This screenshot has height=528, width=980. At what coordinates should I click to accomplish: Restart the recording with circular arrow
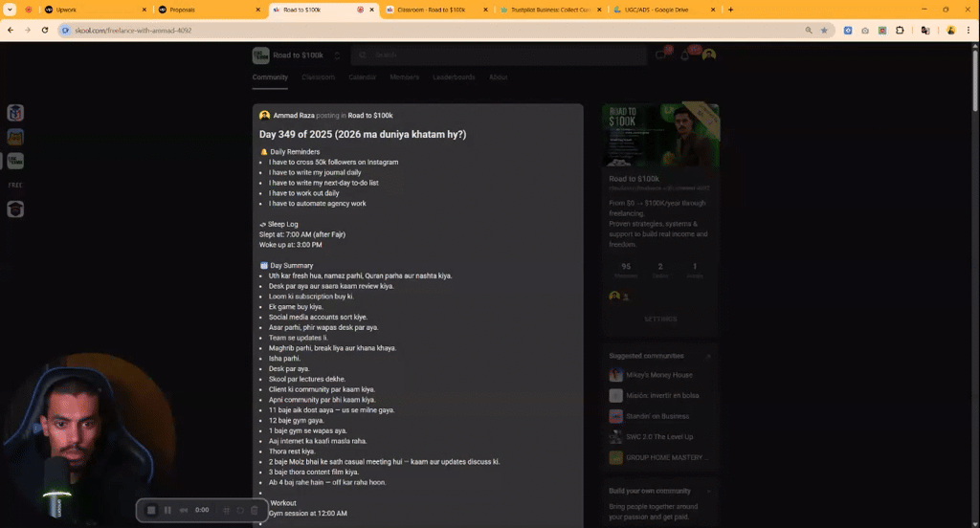(240, 510)
